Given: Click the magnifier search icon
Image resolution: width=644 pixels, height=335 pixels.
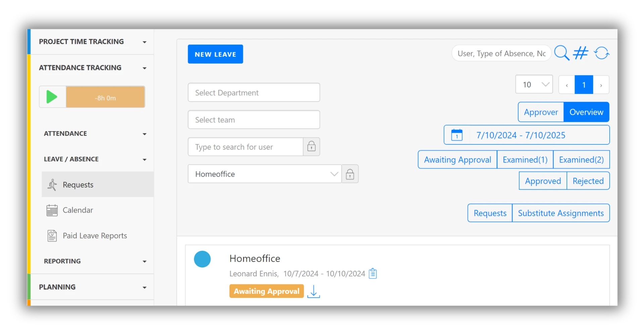Looking at the screenshot, I should click(x=561, y=53).
